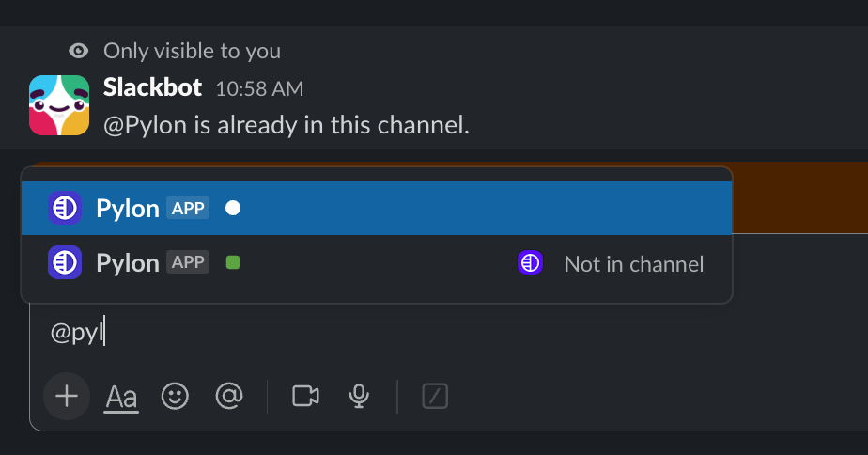Click the plus attachment button

coord(67,396)
